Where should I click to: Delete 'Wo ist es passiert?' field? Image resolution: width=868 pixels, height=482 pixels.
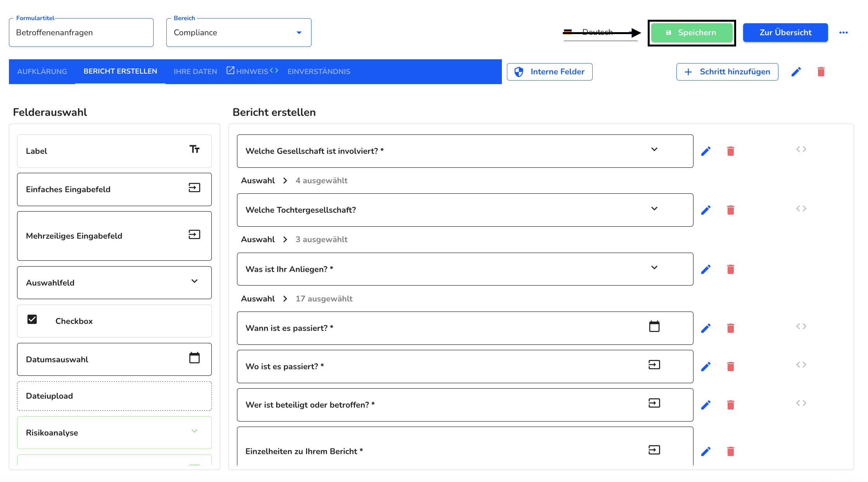click(x=731, y=367)
